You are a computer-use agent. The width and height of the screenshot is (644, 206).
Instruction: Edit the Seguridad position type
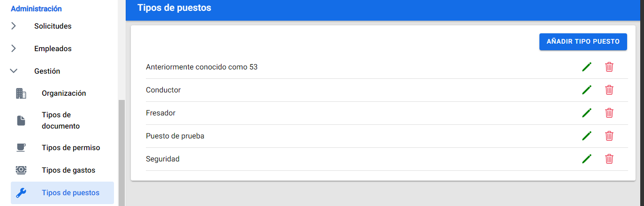pyautogui.click(x=586, y=159)
